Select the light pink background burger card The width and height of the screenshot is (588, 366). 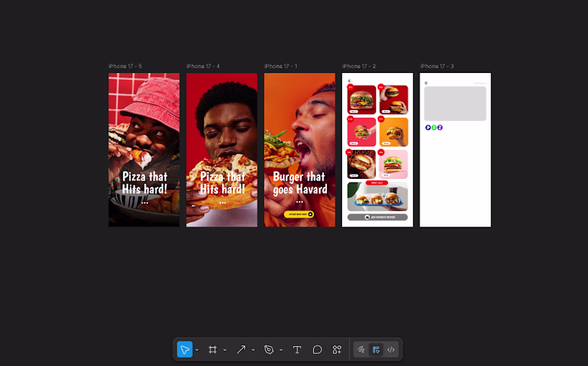coord(393,164)
